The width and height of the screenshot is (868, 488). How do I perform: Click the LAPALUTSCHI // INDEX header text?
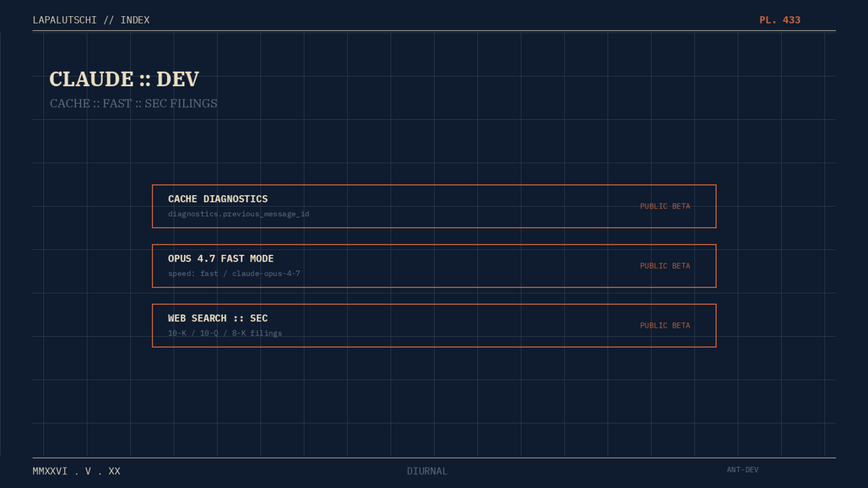click(91, 20)
